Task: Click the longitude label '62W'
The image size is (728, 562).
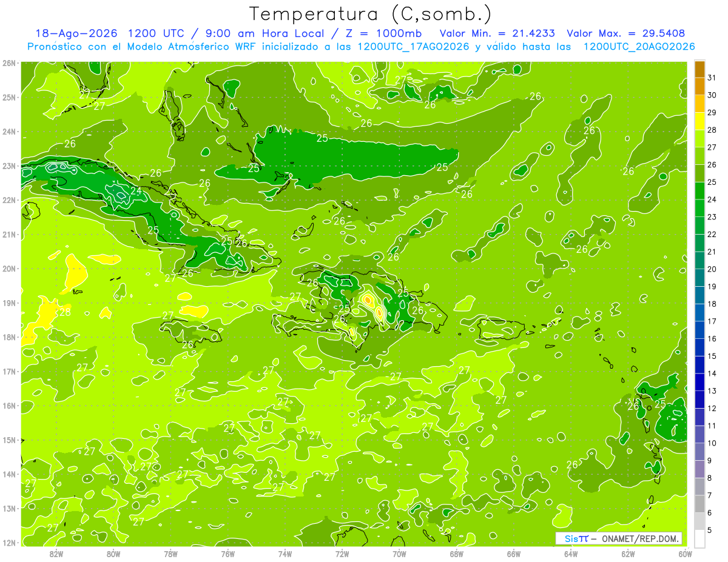Action: [628, 554]
